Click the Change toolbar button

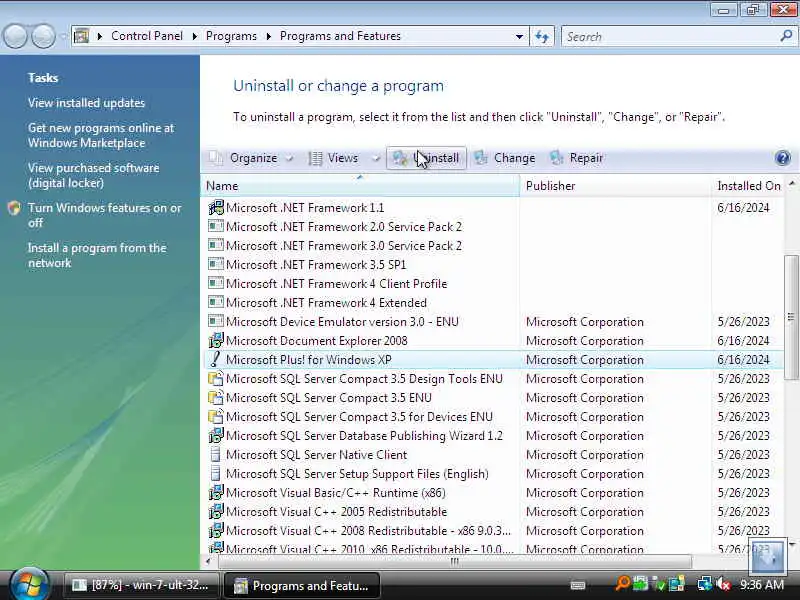[x=505, y=158]
